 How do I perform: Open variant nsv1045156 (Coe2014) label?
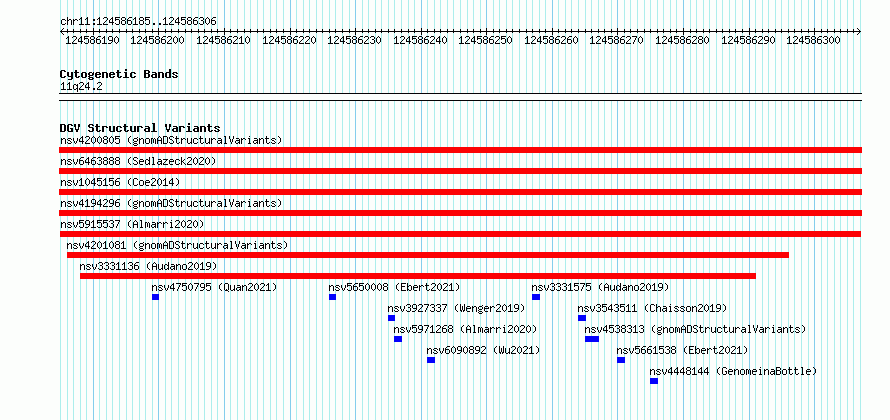click(120, 182)
